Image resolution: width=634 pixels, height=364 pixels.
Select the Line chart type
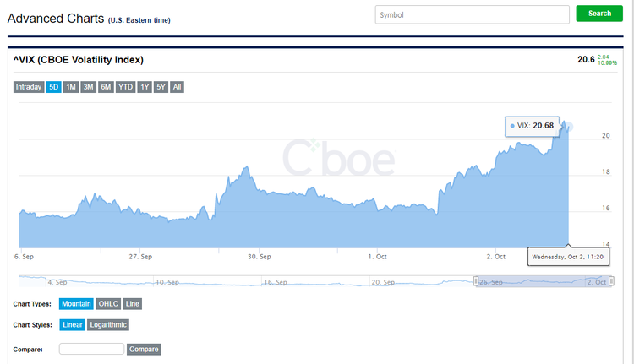132,304
